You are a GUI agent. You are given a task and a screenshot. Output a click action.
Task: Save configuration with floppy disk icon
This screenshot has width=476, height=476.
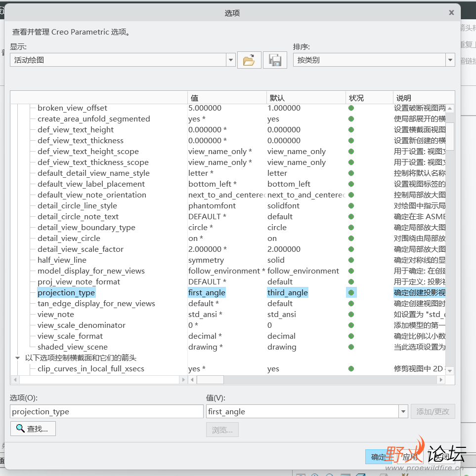[275, 60]
